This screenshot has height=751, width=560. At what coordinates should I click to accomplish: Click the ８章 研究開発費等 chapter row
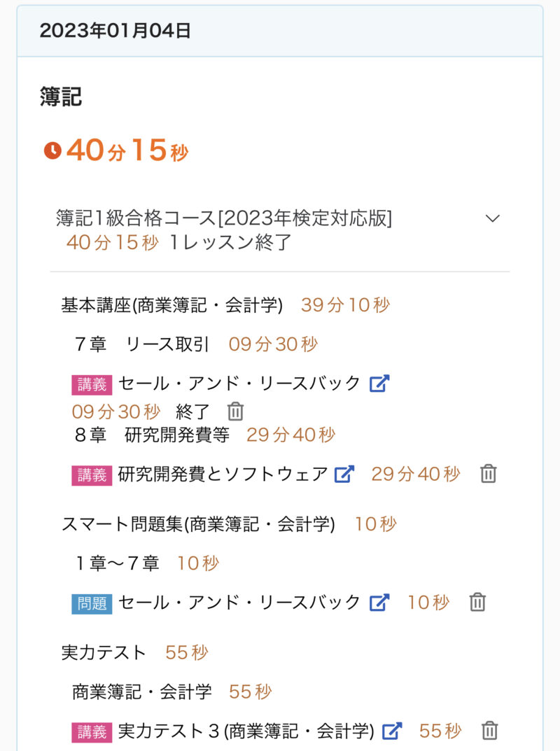[151, 435]
